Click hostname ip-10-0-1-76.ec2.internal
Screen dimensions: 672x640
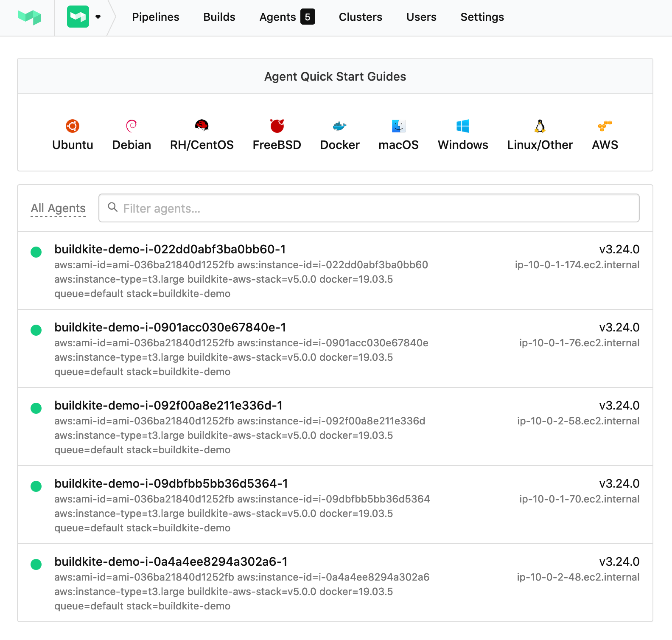coord(579,343)
